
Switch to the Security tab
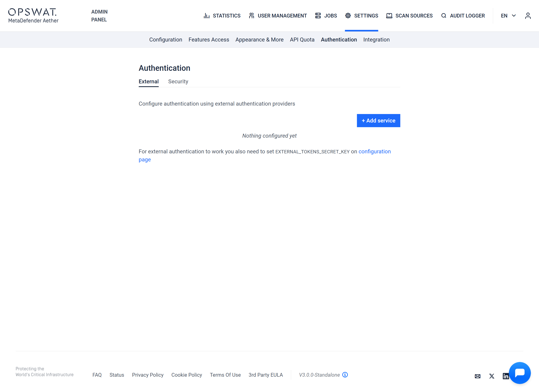click(x=178, y=81)
